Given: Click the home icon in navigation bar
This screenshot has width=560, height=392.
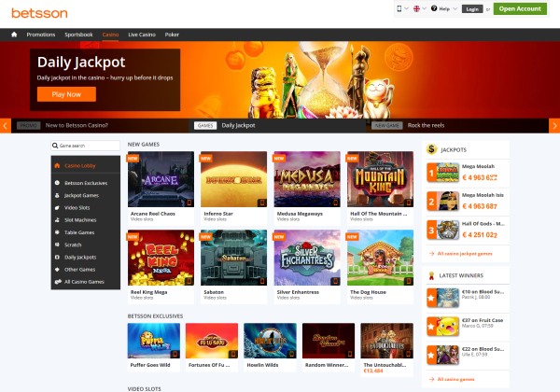Looking at the screenshot, I should point(14,35).
